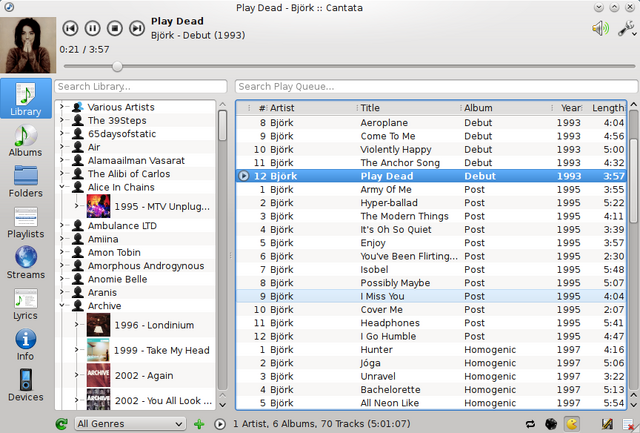Expand the Various Artists node
This screenshot has height=433, width=640.
62,107
